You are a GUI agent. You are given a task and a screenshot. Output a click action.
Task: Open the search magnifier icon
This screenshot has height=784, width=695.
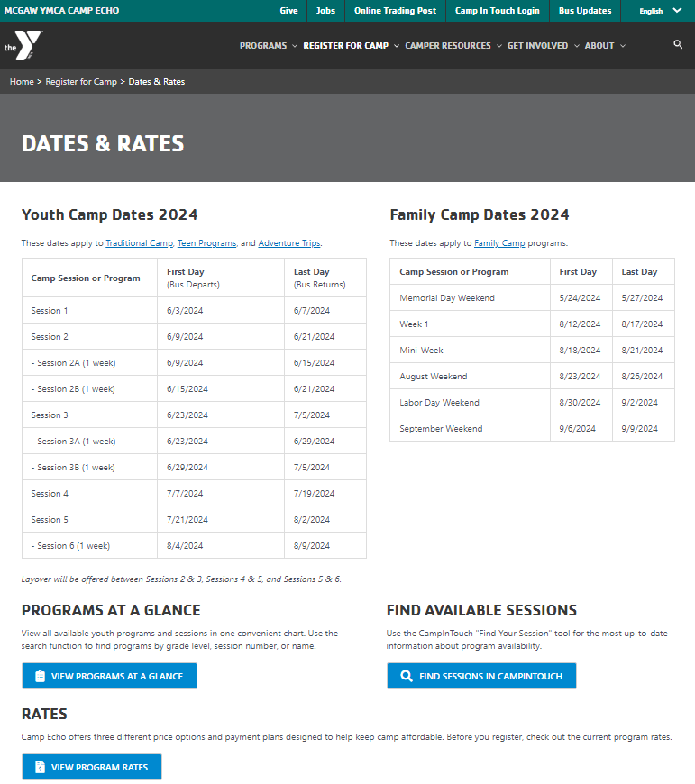pyautogui.click(x=678, y=44)
